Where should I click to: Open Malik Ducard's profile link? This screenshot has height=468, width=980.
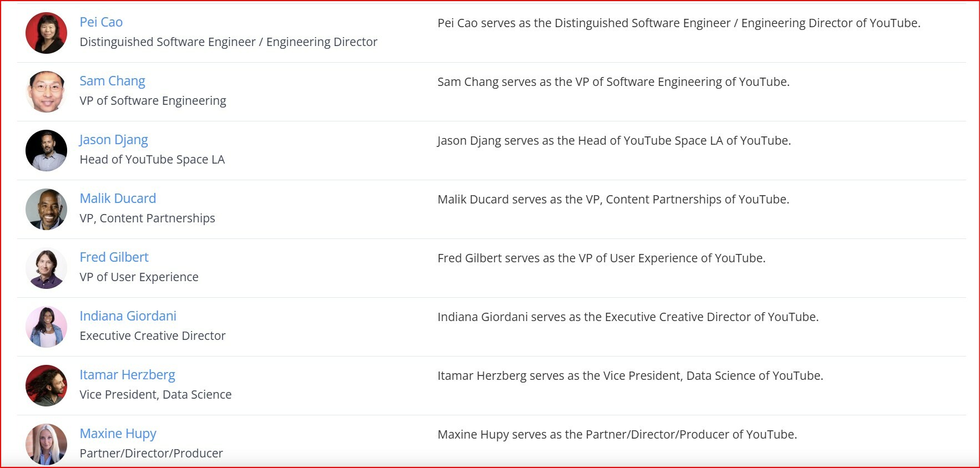coord(118,199)
